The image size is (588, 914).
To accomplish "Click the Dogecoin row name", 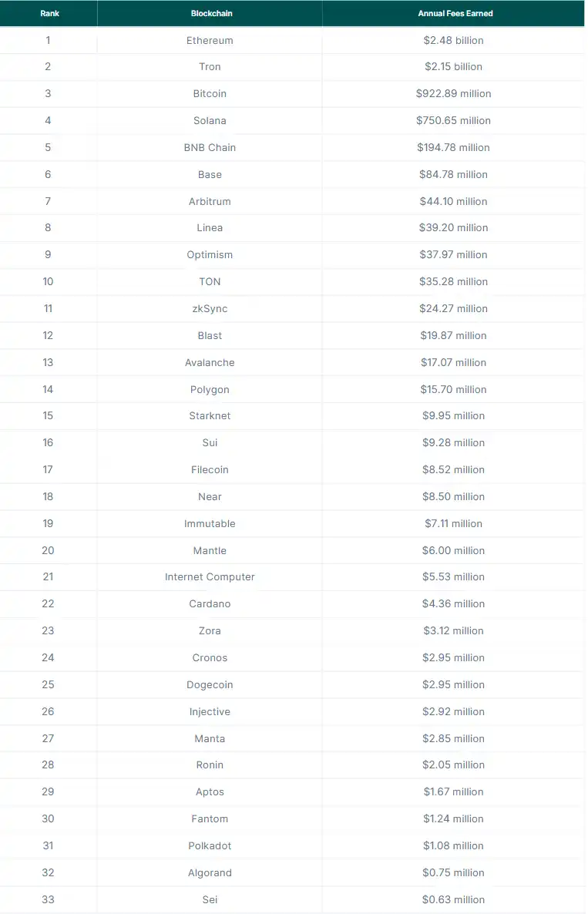I will point(210,685).
